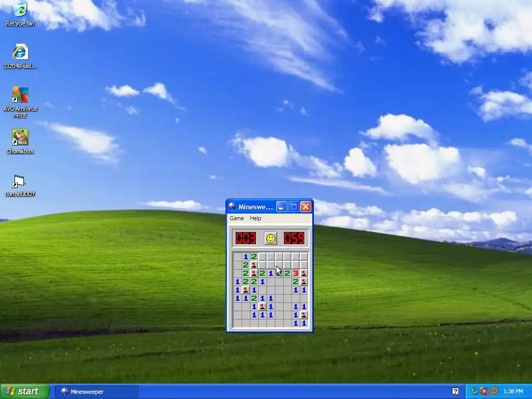Click the flag in the minefield's second row
The image size is (532, 399).
pyautogui.click(x=254, y=264)
